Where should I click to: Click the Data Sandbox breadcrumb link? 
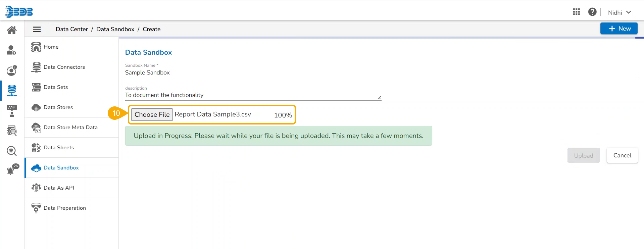pyautogui.click(x=115, y=29)
